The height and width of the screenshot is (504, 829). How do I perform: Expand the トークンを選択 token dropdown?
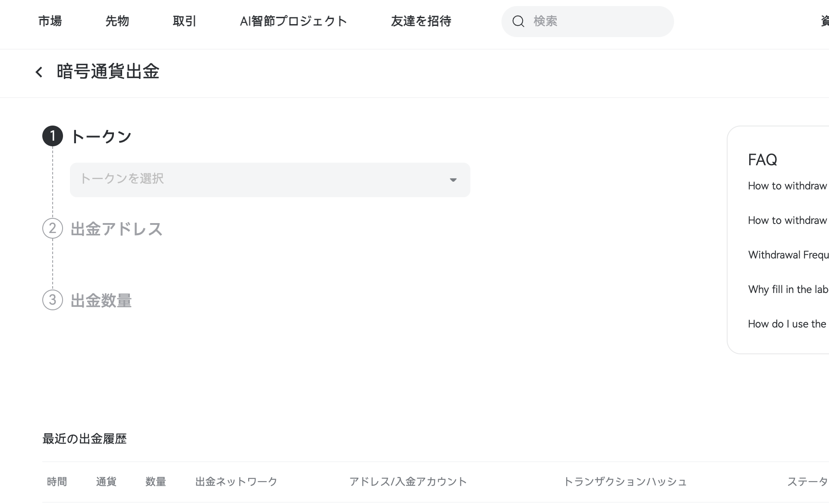270,180
